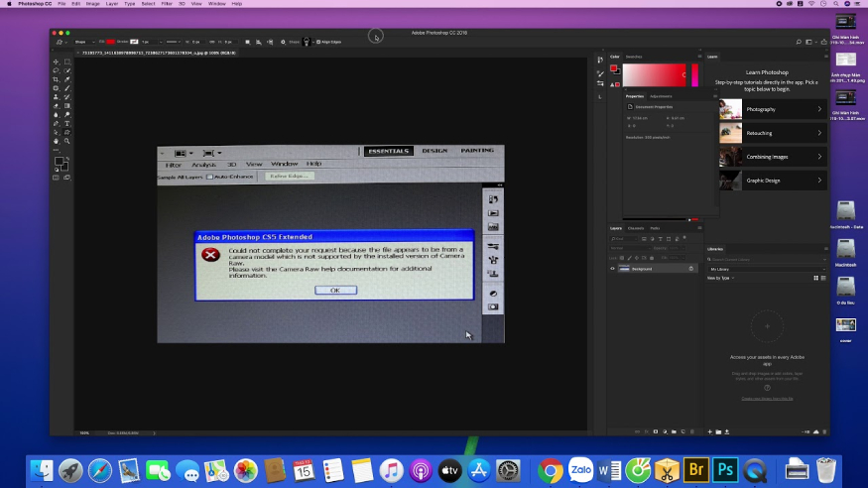Click the Background layer lock icon

point(690,269)
